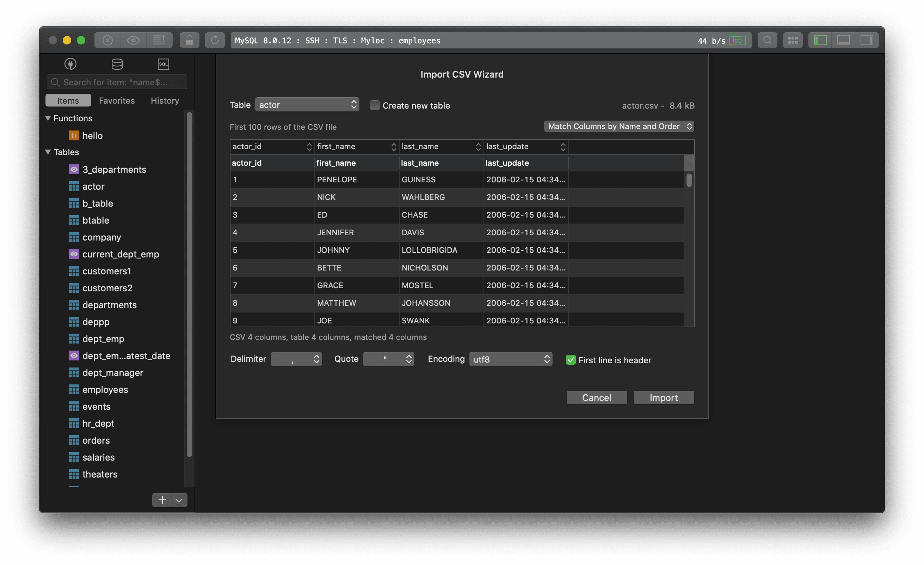Collapse the Functions tree group
This screenshot has height=565, width=924.
(48, 118)
